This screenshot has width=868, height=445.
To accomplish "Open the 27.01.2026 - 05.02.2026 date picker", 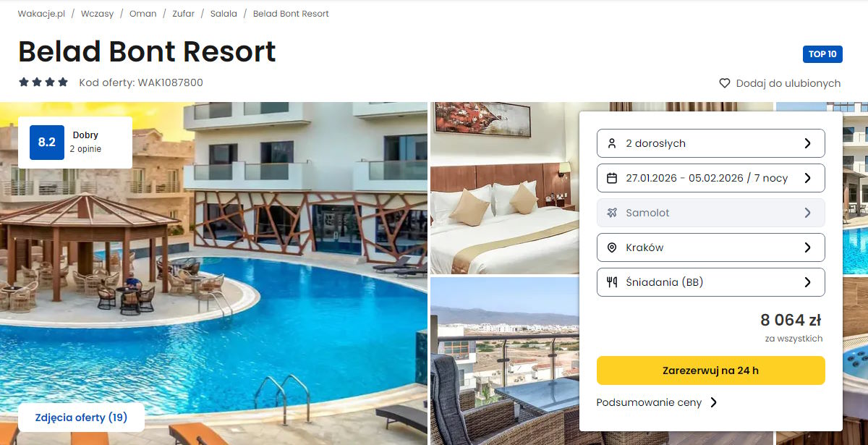I will pos(711,178).
